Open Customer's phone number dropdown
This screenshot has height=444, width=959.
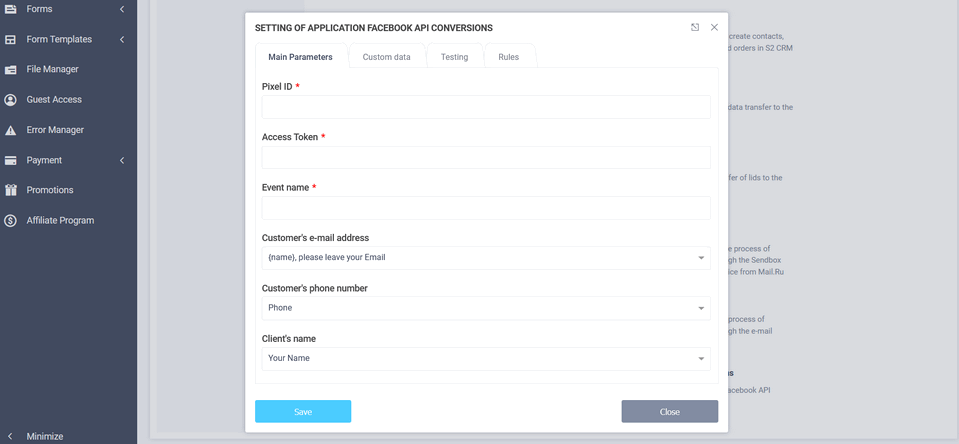(486, 308)
